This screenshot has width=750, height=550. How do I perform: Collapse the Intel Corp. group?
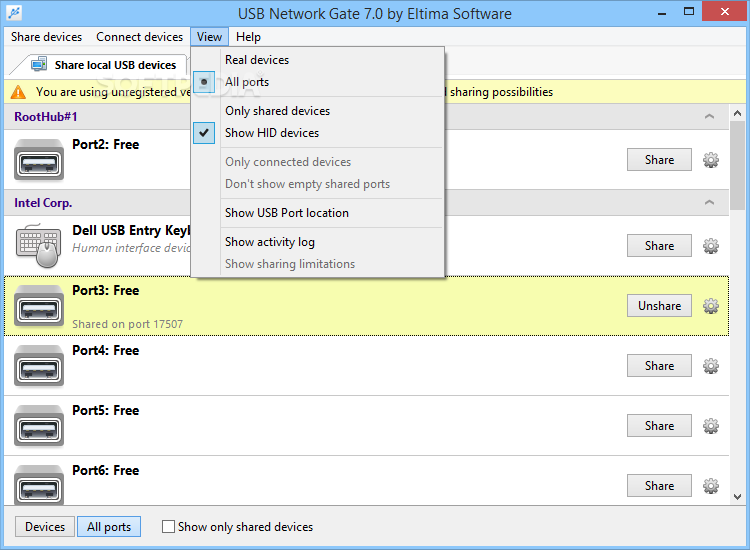tap(709, 202)
